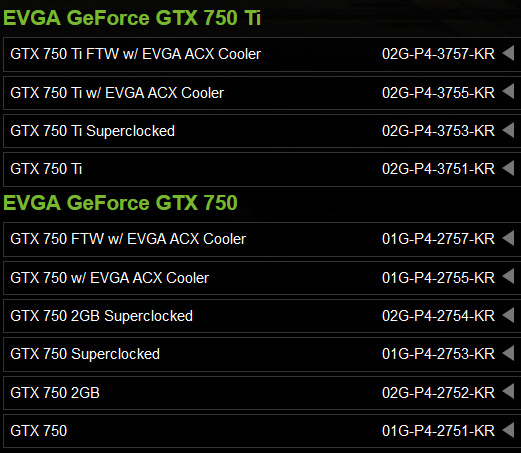Click part number 02G-P4-2752-KR

tap(438, 393)
